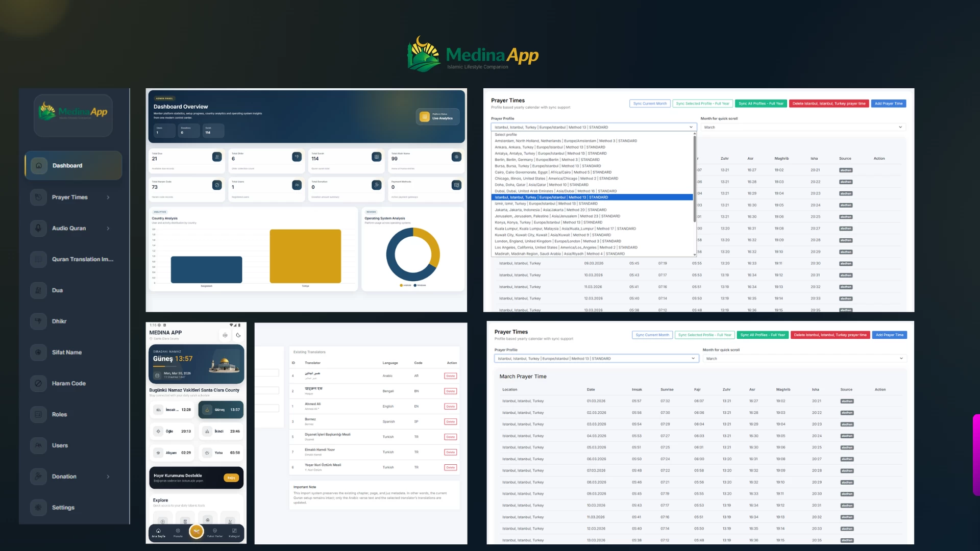Select Berlin, Germany profile option
The height and width of the screenshot is (551, 980).
592,160
